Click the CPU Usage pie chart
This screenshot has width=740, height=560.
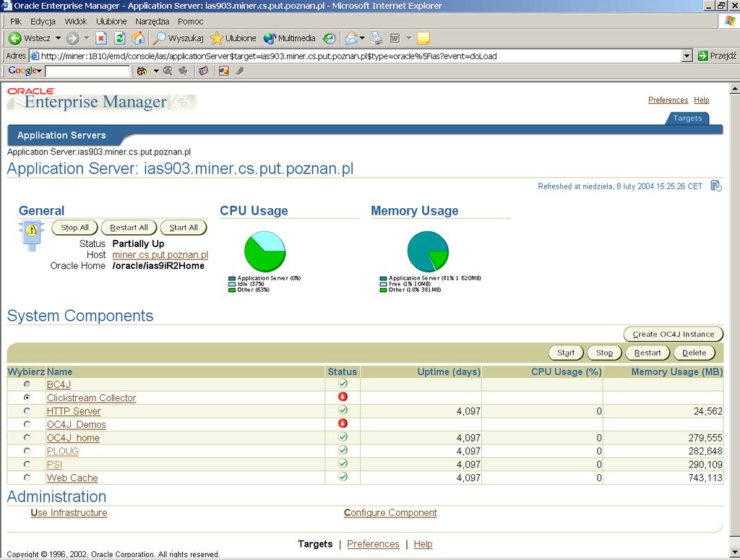tap(264, 251)
